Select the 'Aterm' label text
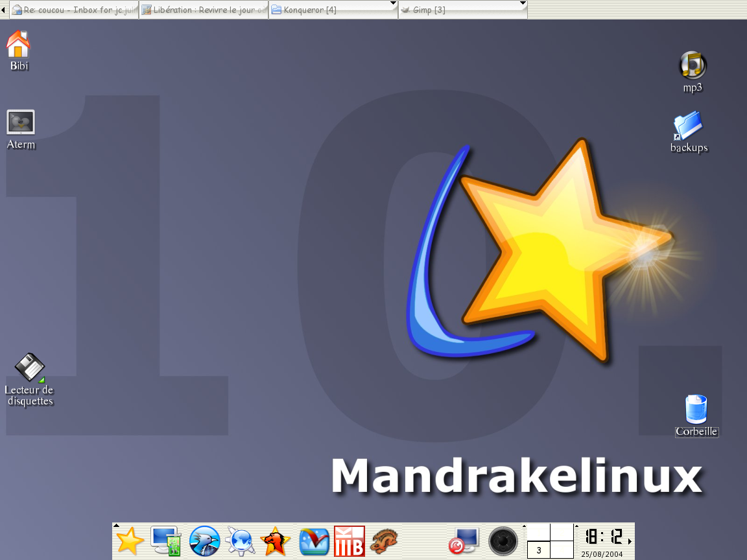This screenshot has height=560, width=747. click(21, 145)
